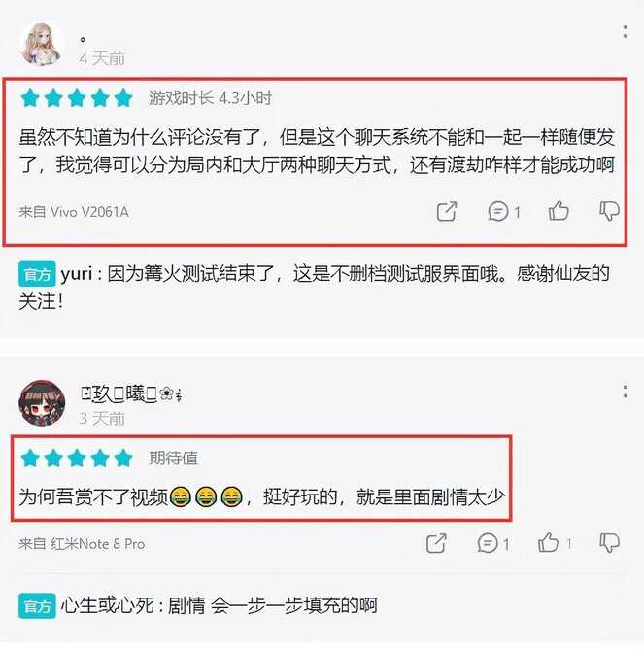The height and width of the screenshot is (649, 644).
Task: Open comments on the 红米Note 8 Pro review
Action: coord(492,543)
